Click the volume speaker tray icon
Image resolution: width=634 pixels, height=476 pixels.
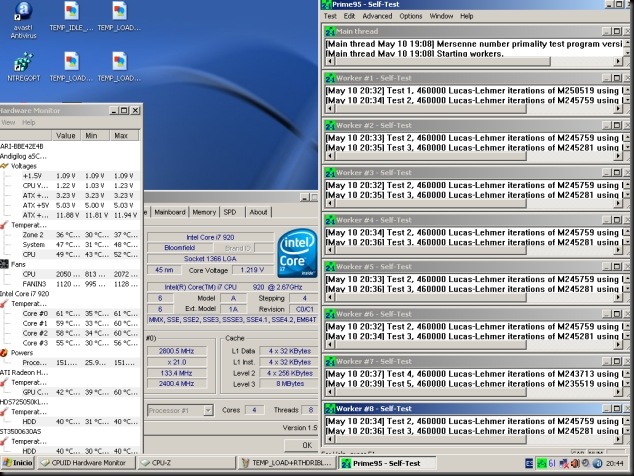click(x=575, y=463)
